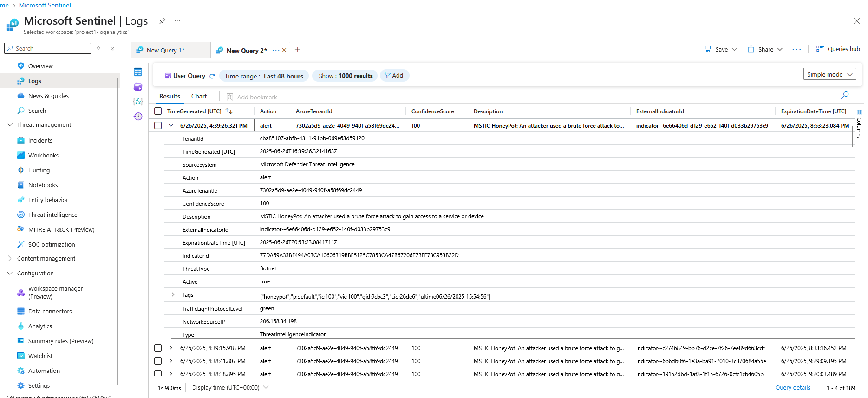Switch to New Query 1 tab
This screenshot has width=868, height=398.
click(x=170, y=50)
